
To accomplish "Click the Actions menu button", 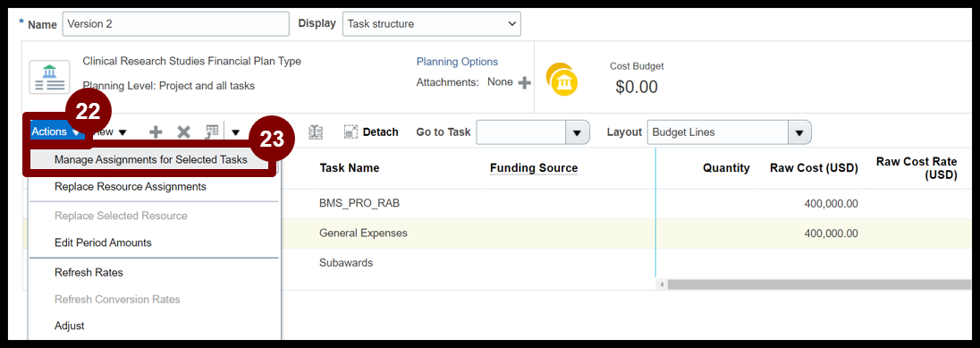I will 55,132.
